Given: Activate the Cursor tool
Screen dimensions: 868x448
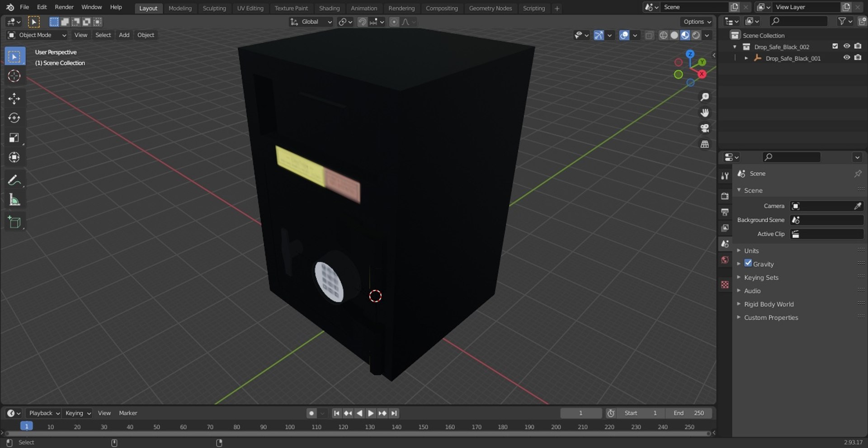Looking at the screenshot, I should pos(14,76).
